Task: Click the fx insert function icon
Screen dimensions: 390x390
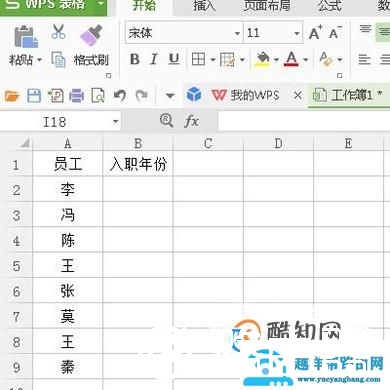Action: pyautogui.click(x=191, y=121)
